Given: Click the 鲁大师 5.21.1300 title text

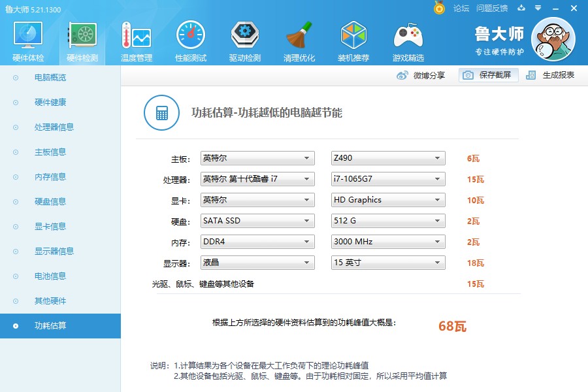Looking at the screenshot, I should [x=33, y=9].
